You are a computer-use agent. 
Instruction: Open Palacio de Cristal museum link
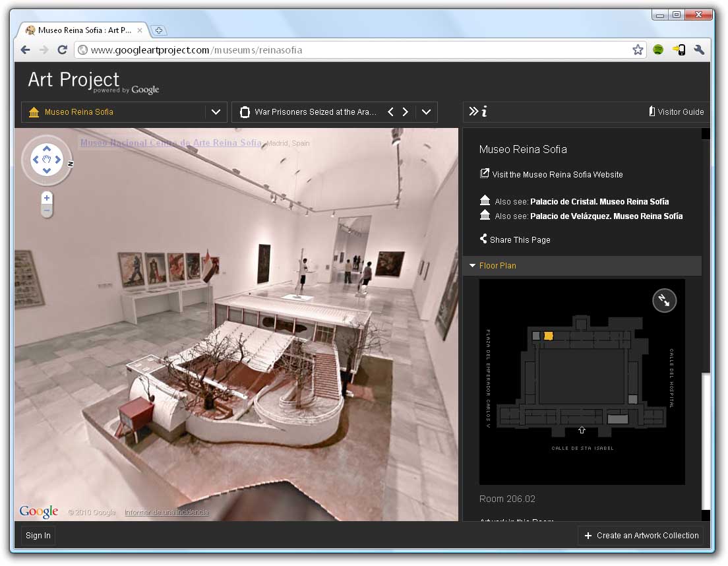tap(599, 201)
